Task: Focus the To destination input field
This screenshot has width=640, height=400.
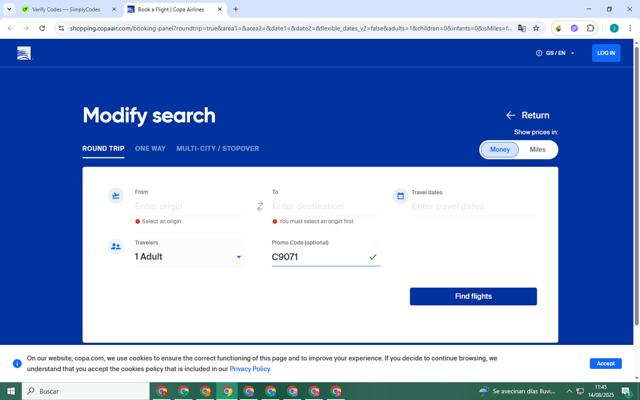Action: 326,206
